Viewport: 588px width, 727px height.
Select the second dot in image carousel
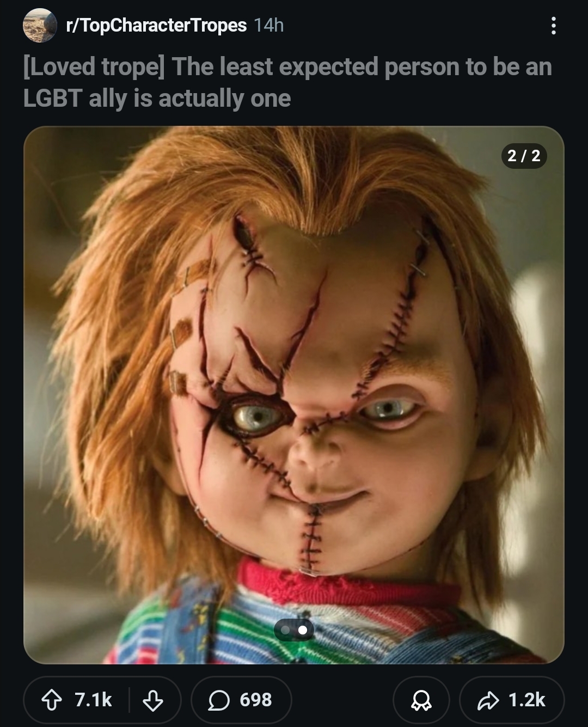click(x=303, y=630)
